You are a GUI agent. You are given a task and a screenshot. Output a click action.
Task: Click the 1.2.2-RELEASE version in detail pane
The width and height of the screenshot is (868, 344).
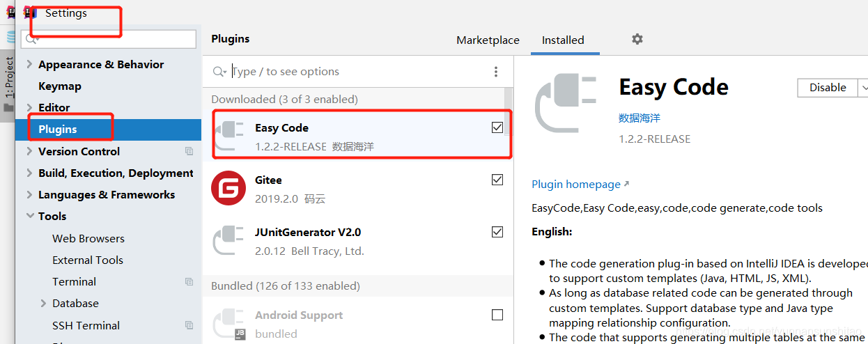point(655,139)
